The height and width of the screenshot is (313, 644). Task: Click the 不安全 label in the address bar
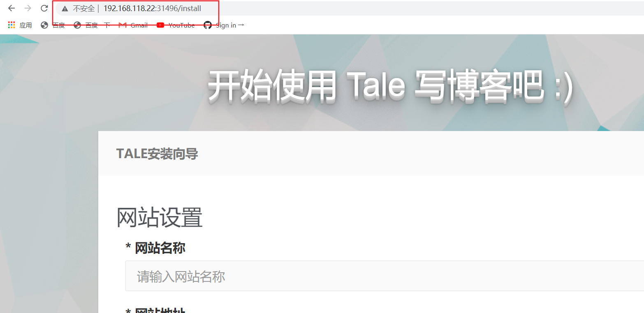point(83,9)
